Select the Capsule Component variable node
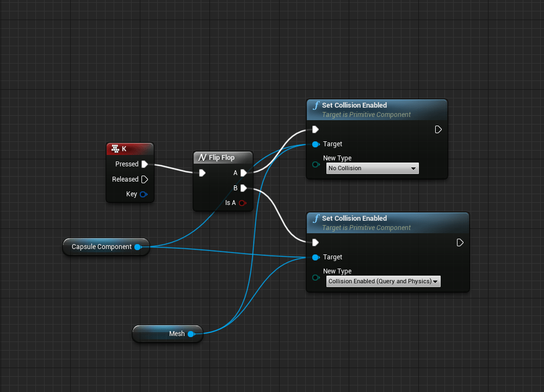 click(101, 247)
